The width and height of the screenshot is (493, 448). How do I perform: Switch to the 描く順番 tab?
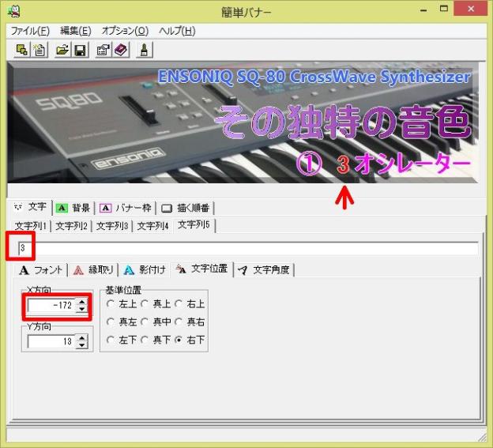[x=185, y=208]
